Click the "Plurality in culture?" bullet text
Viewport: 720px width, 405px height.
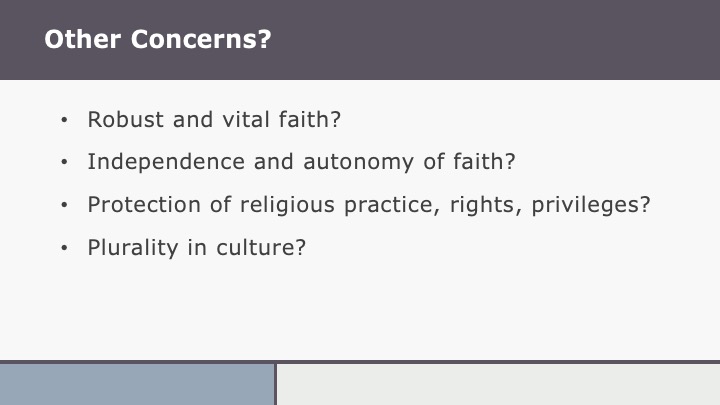pos(196,246)
